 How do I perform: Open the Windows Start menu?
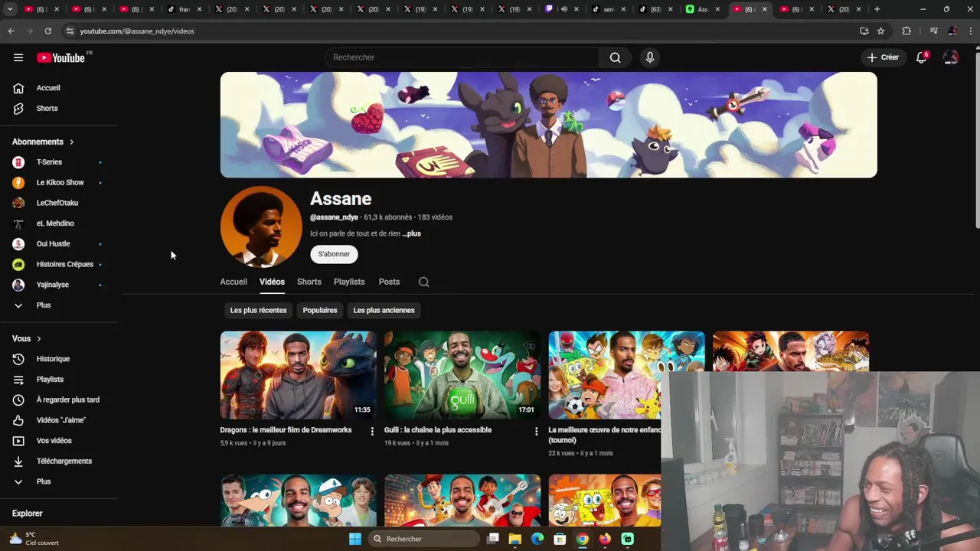(x=355, y=539)
